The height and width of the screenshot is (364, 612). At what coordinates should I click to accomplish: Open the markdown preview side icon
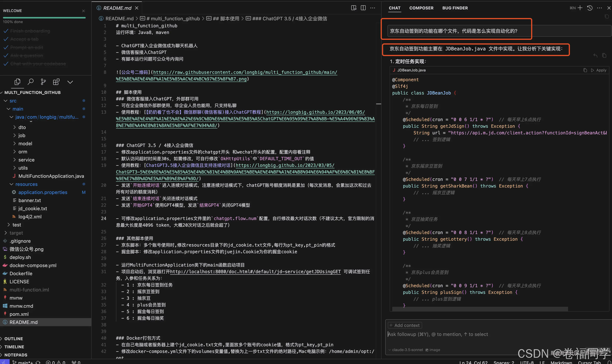coord(354,8)
